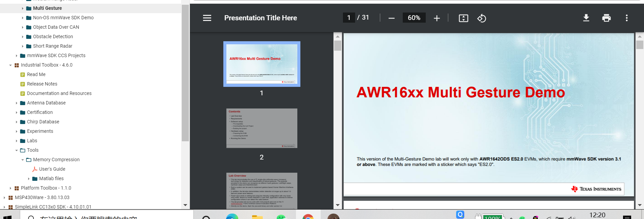Click the Read Me document icon
This screenshot has height=219, width=644.
point(23,75)
